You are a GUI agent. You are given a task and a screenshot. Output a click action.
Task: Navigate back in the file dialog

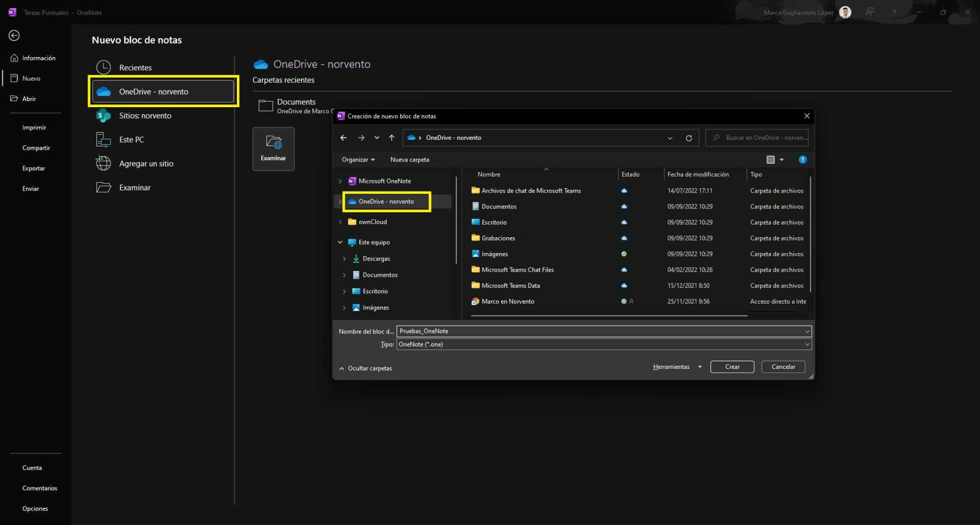coord(344,138)
